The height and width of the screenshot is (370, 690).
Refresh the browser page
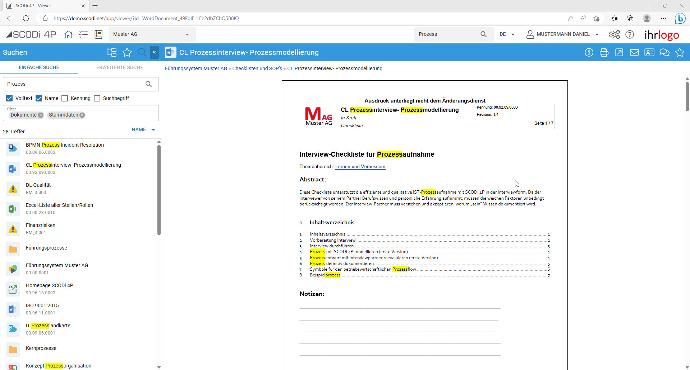pos(26,18)
